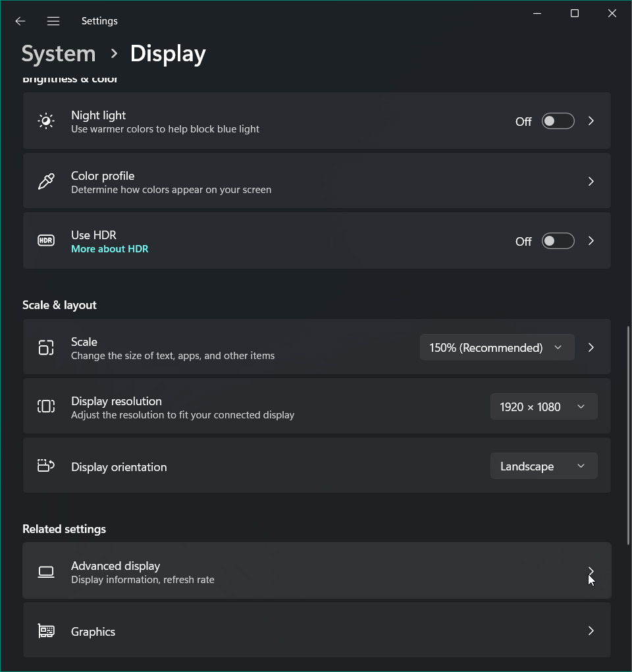
Task: Click the Night light sun icon
Action: coord(45,121)
